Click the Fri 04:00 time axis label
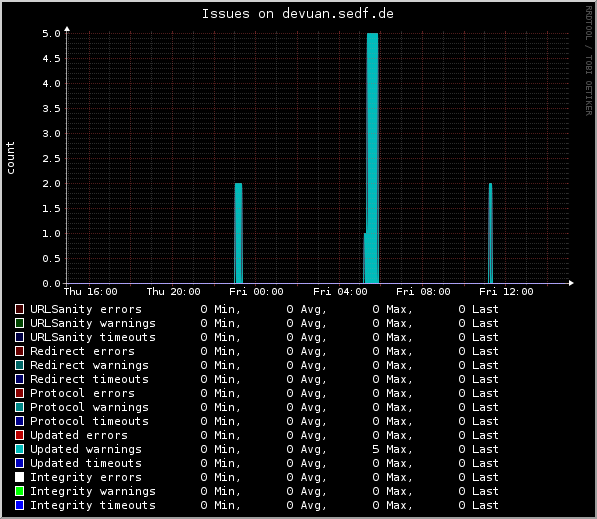This screenshot has width=597, height=519. click(x=340, y=292)
